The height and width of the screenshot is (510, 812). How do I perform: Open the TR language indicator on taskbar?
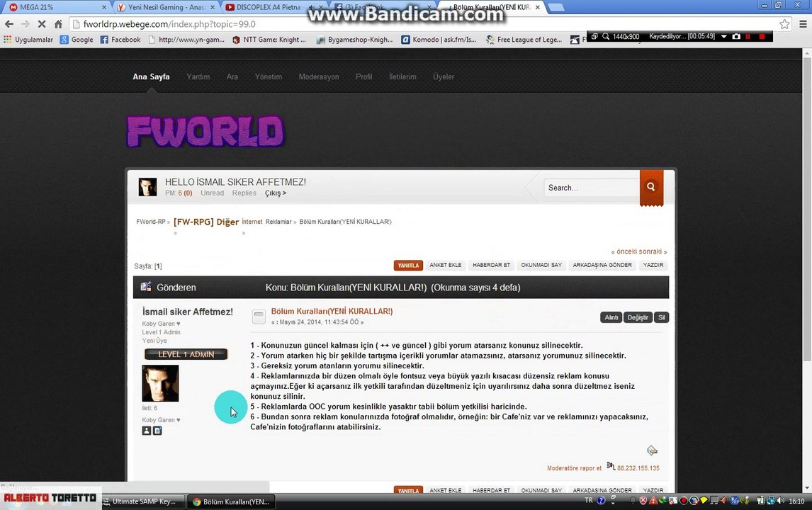click(588, 501)
